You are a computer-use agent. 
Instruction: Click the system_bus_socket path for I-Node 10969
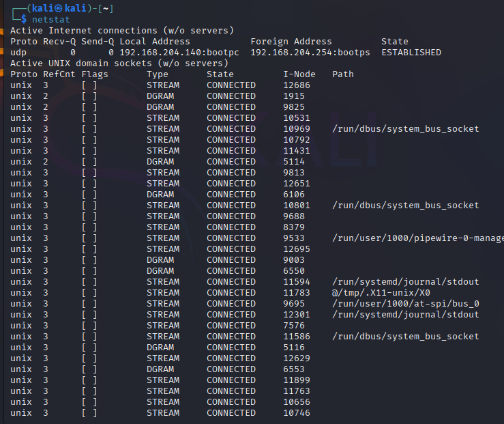click(406, 129)
